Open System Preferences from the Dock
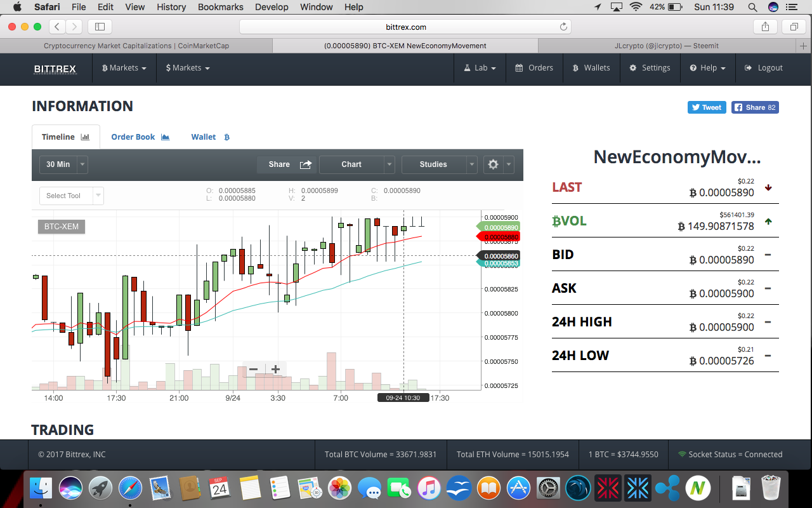Screen dimensions: 812x508 click(548, 488)
